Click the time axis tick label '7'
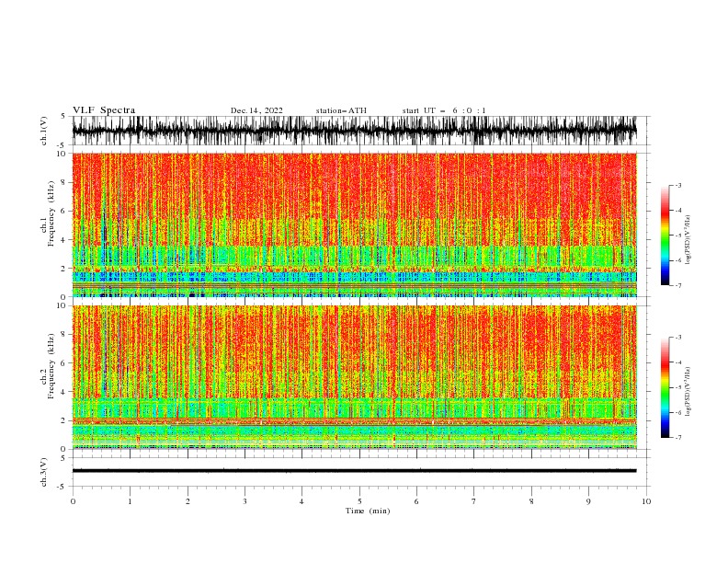Viewport: 728px width, 563px height. (x=474, y=501)
